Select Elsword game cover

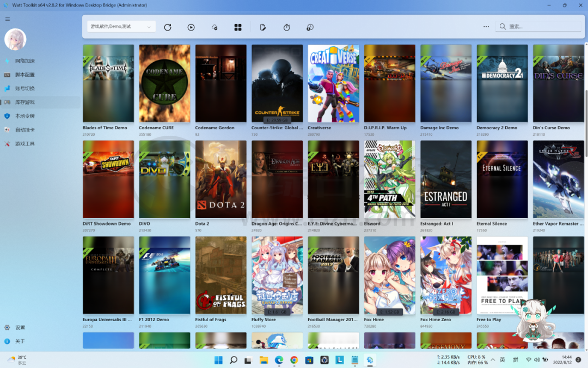390,179
